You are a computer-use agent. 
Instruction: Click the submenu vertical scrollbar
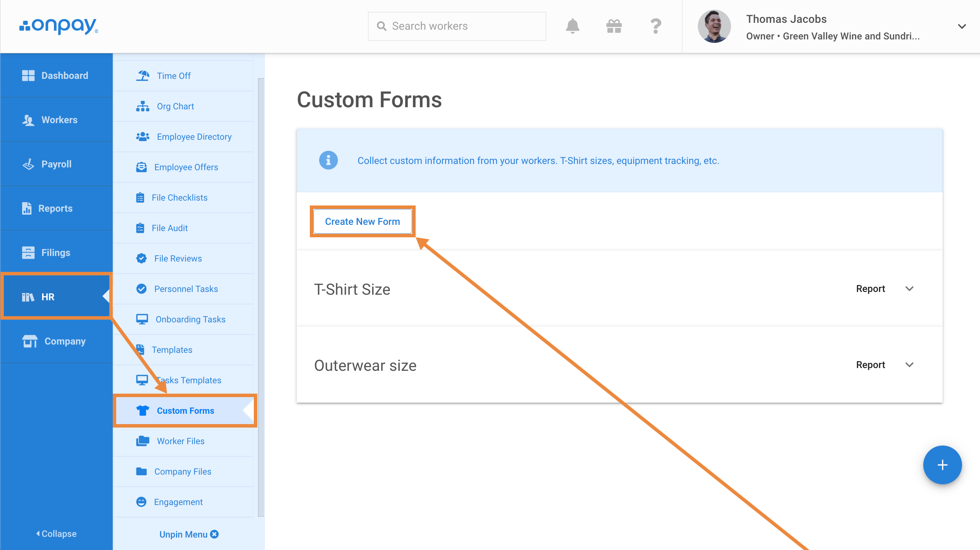click(261, 297)
